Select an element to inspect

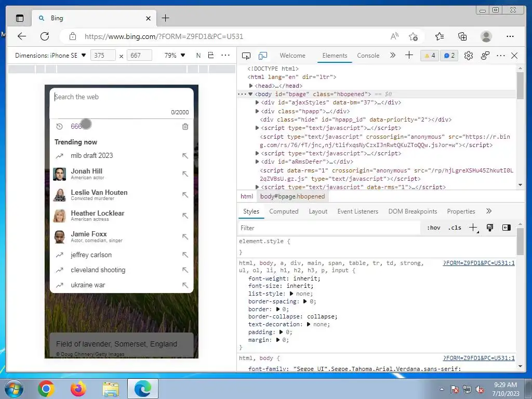point(246,56)
